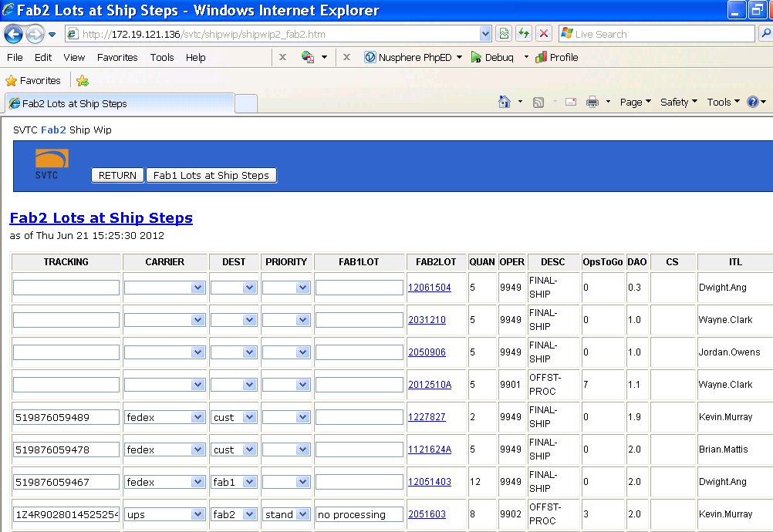Open a new blank tab

(246, 104)
